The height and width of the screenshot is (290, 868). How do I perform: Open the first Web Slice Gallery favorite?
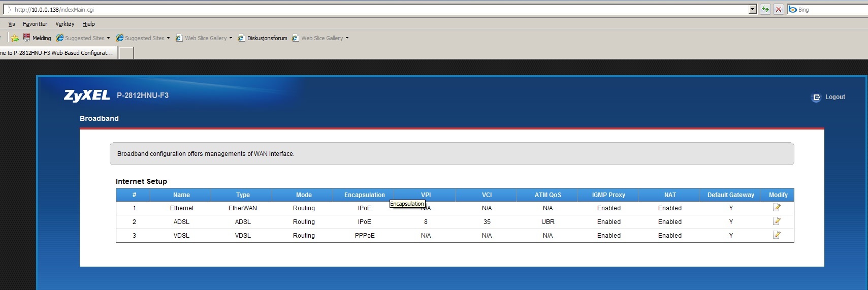click(x=201, y=38)
